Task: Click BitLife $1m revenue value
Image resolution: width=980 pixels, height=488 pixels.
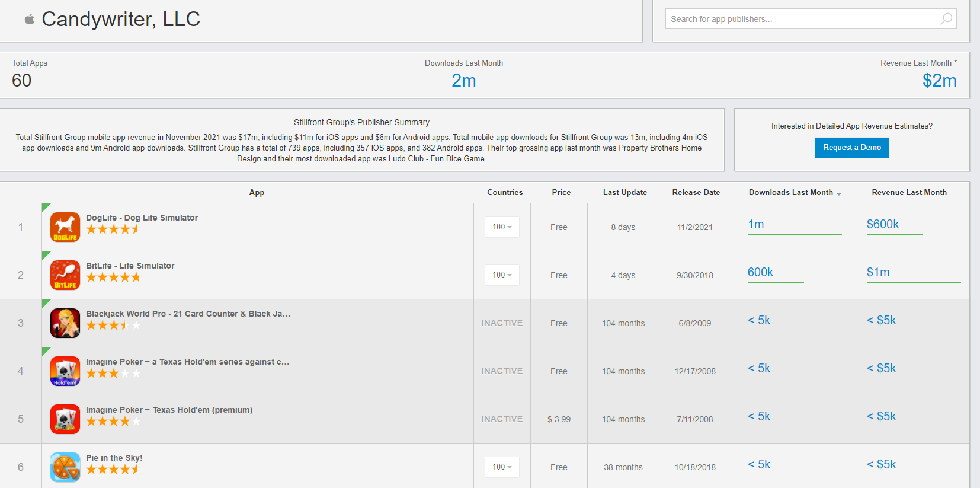Action: (878, 272)
